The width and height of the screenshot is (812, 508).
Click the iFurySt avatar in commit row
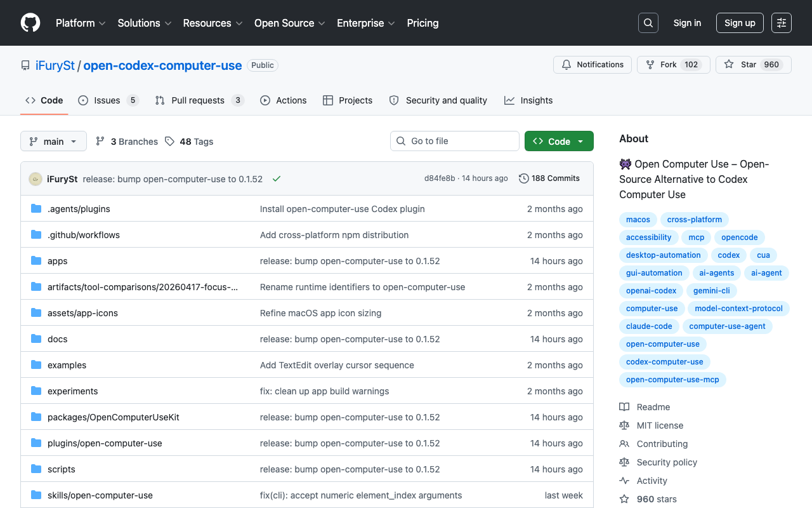point(36,179)
